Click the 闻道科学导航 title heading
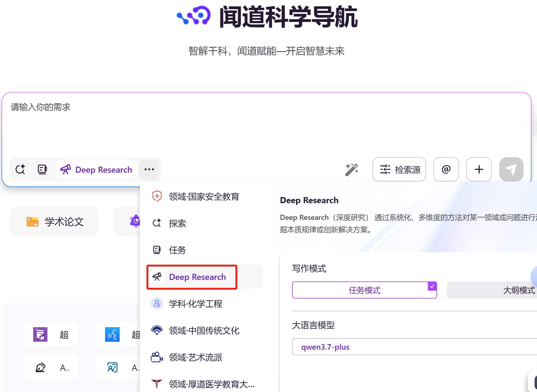This screenshot has height=392, width=537. pos(288,17)
